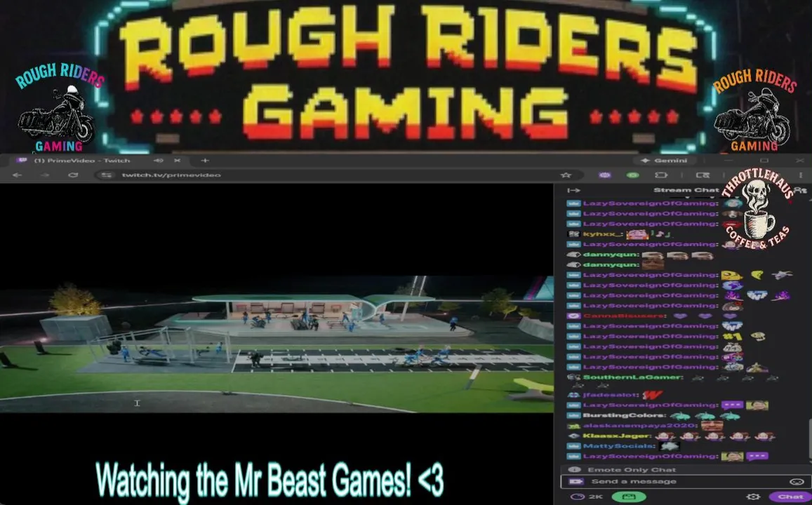Open the Gemini button in the tab strip
This screenshot has width=812, height=505.
[664, 161]
